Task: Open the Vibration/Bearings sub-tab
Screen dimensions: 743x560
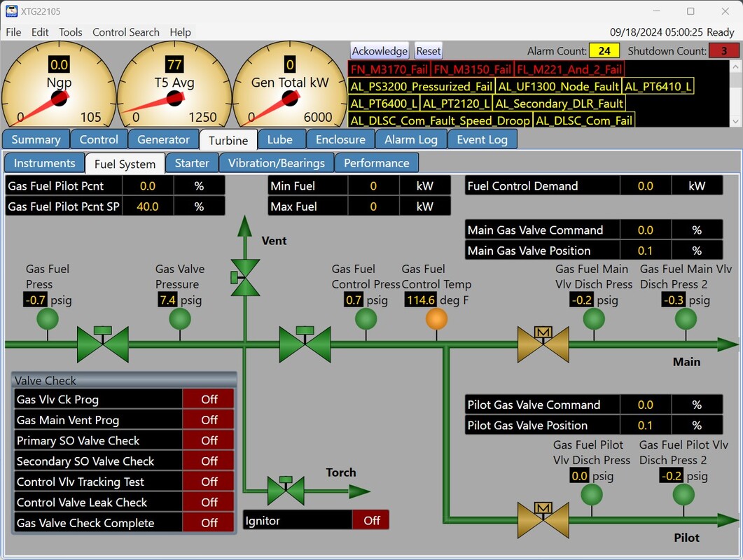Action: coord(277,163)
